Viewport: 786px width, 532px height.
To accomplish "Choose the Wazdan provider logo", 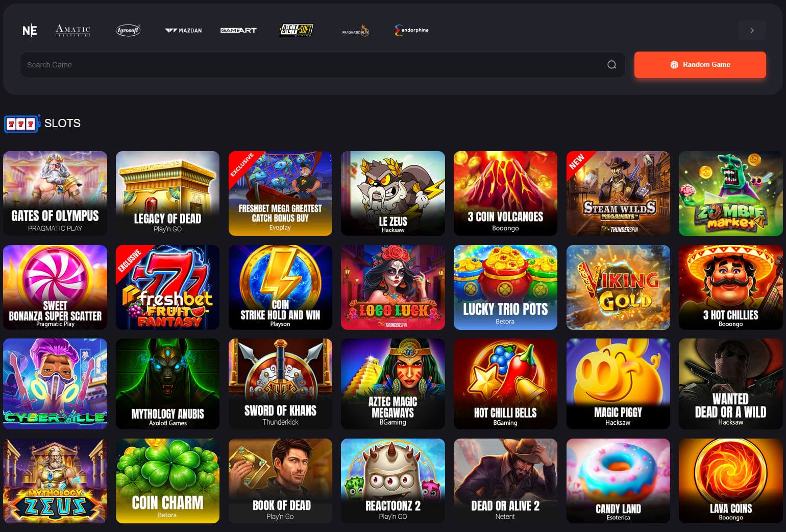I will coord(183,31).
